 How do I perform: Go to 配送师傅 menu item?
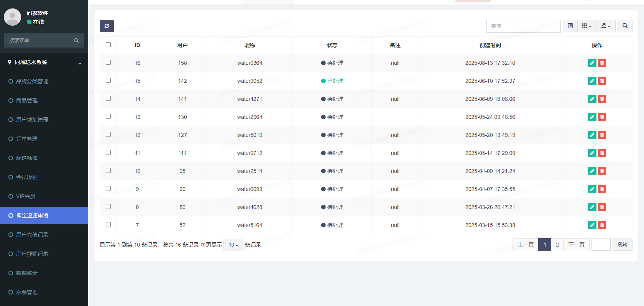[x=27, y=158]
